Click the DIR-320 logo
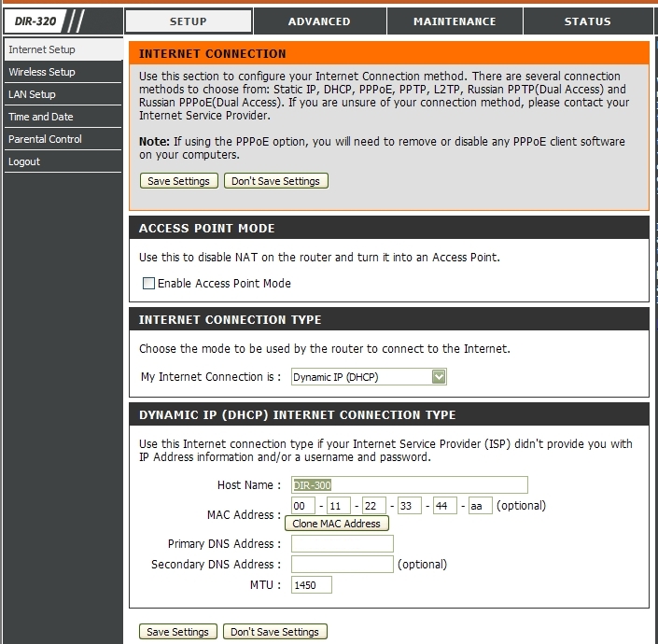The height and width of the screenshot is (644, 658). [35, 21]
